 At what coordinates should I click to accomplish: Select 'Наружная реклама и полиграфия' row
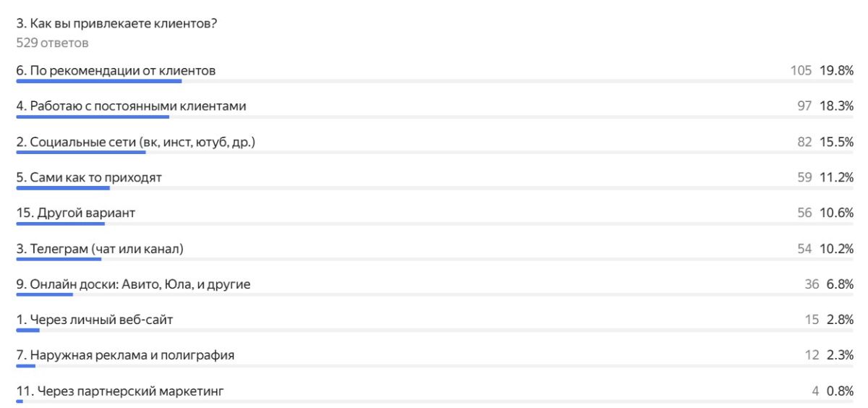[x=125, y=355]
